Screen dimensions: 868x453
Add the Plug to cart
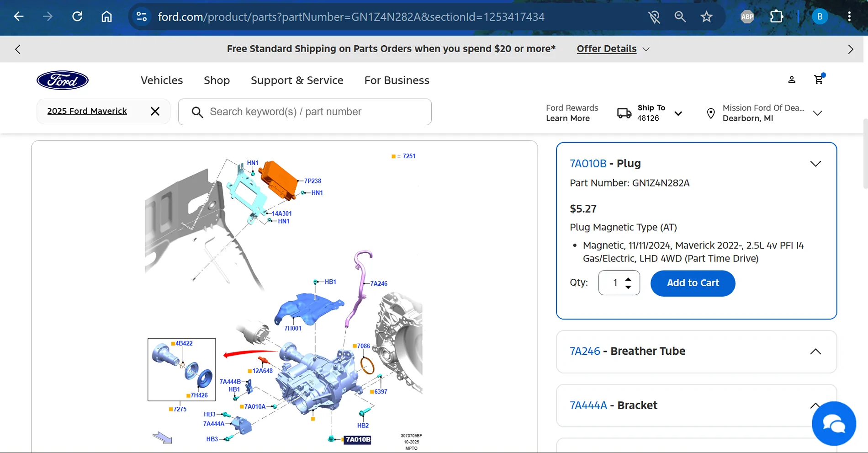693,283
